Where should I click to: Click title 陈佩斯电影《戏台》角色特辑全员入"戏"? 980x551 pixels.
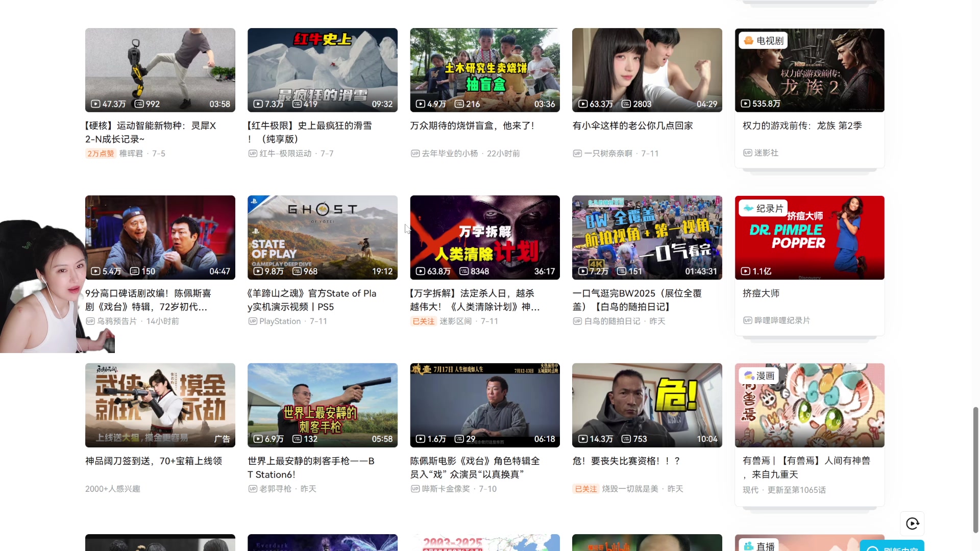pos(475,468)
